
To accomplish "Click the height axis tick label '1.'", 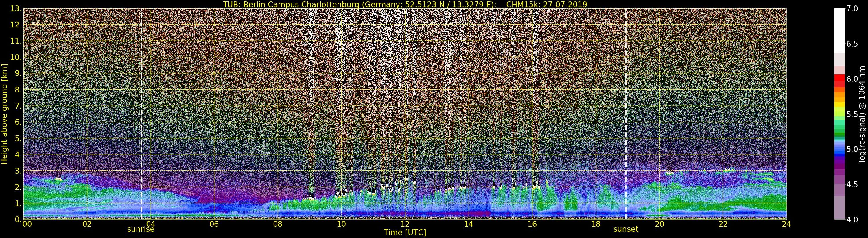I will 18,203.
